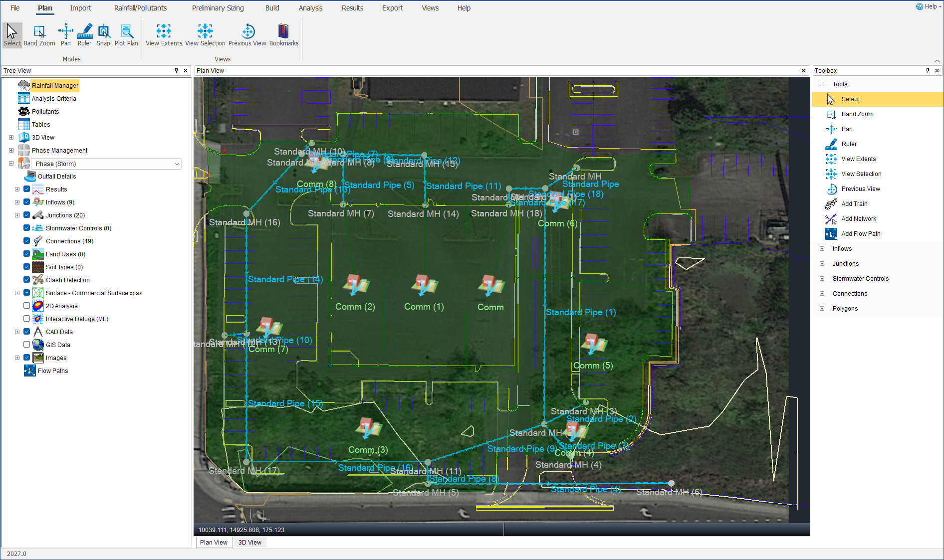Open Pollutants tree item

pos(45,112)
